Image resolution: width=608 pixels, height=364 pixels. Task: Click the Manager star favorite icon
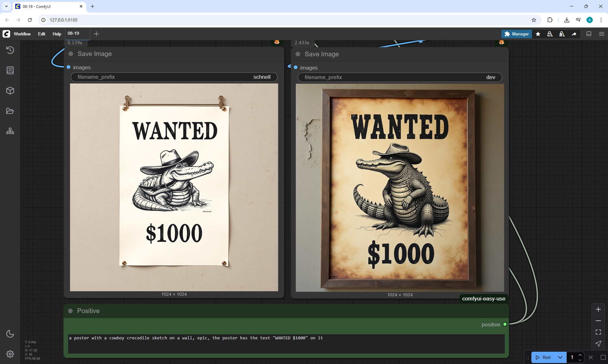click(538, 34)
